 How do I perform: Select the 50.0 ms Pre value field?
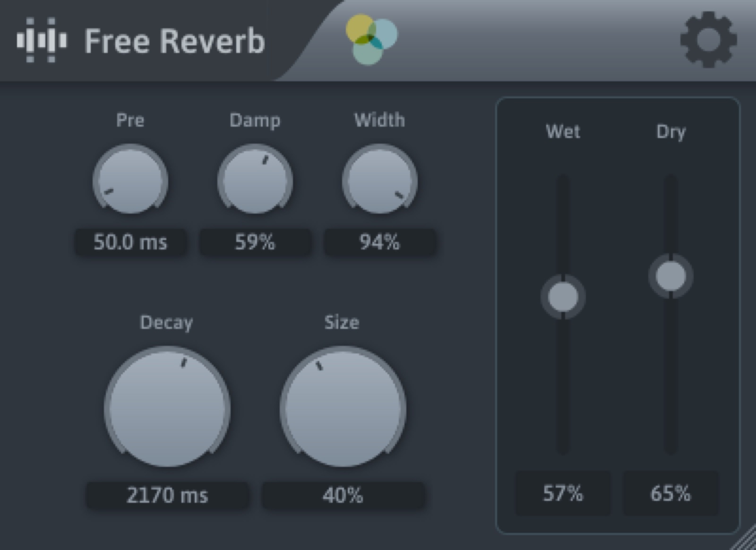(x=130, y=242)
